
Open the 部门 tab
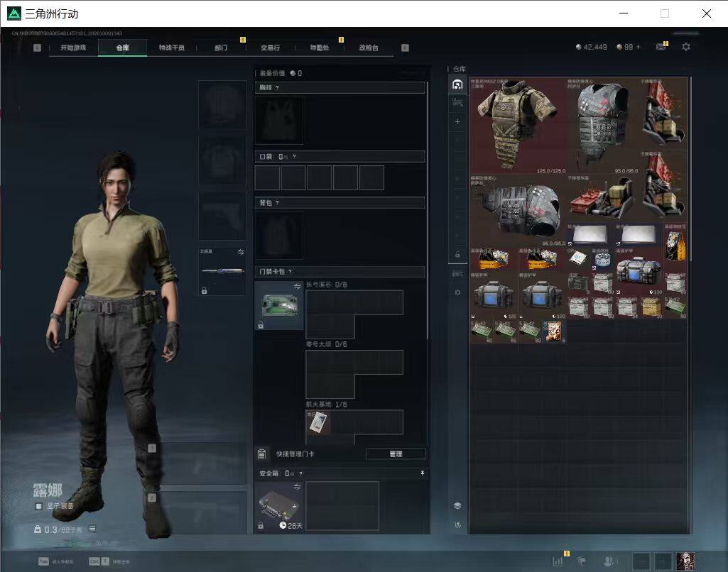[221, 48]
